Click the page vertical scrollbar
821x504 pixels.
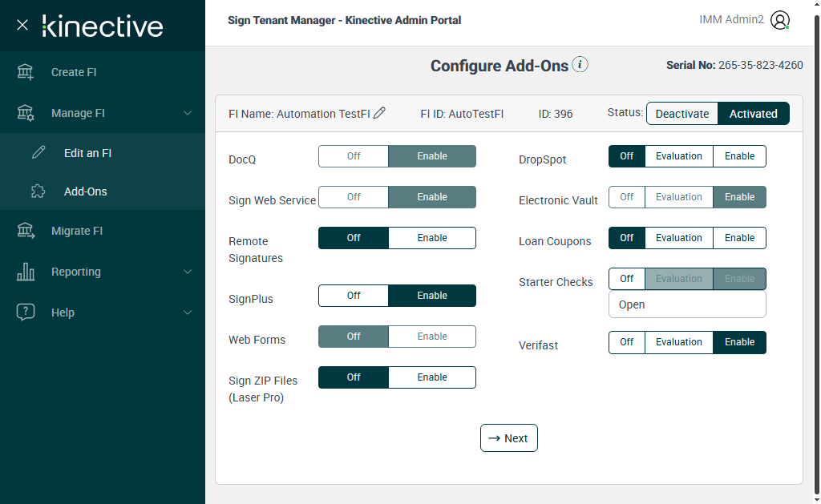pos(817,254)
